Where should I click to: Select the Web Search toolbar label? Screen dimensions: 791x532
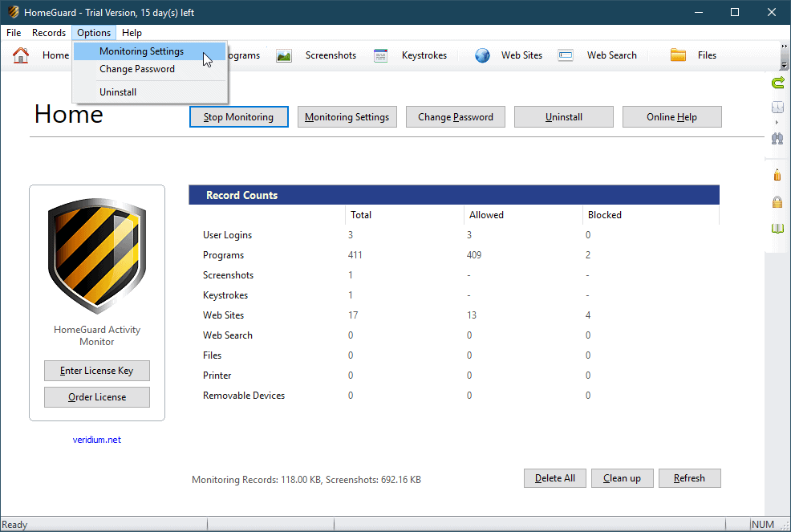click(612, 55)
